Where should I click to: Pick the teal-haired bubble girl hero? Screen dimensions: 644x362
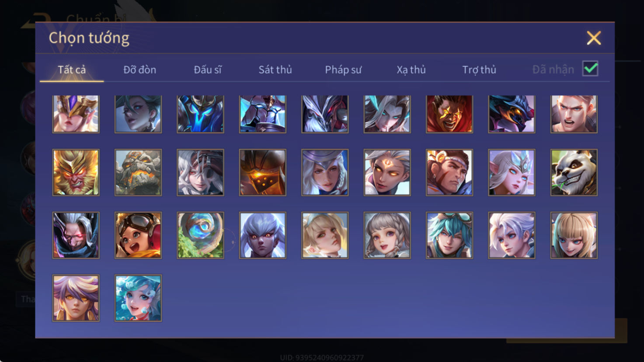(138, 298)
